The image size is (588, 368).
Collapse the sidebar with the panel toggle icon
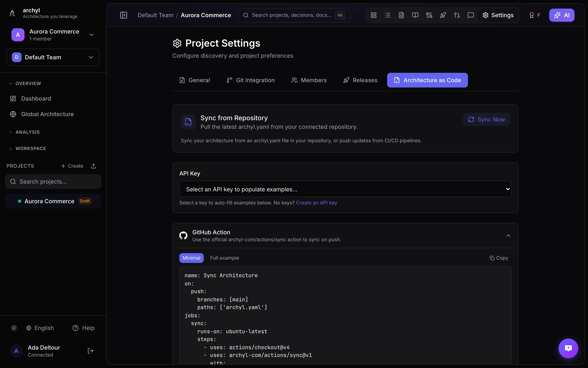(124, 15)
